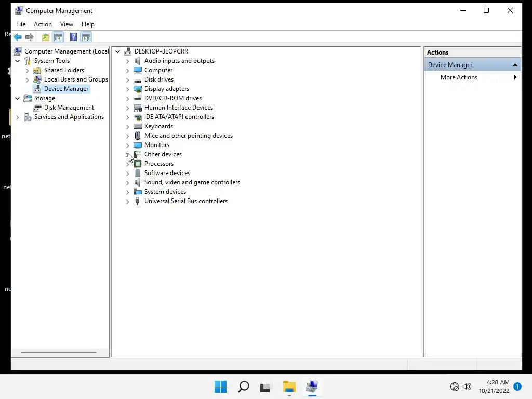
Task: Open Windows Start button on taskbar
Action: pyautogui.click(x=220, y=387)
